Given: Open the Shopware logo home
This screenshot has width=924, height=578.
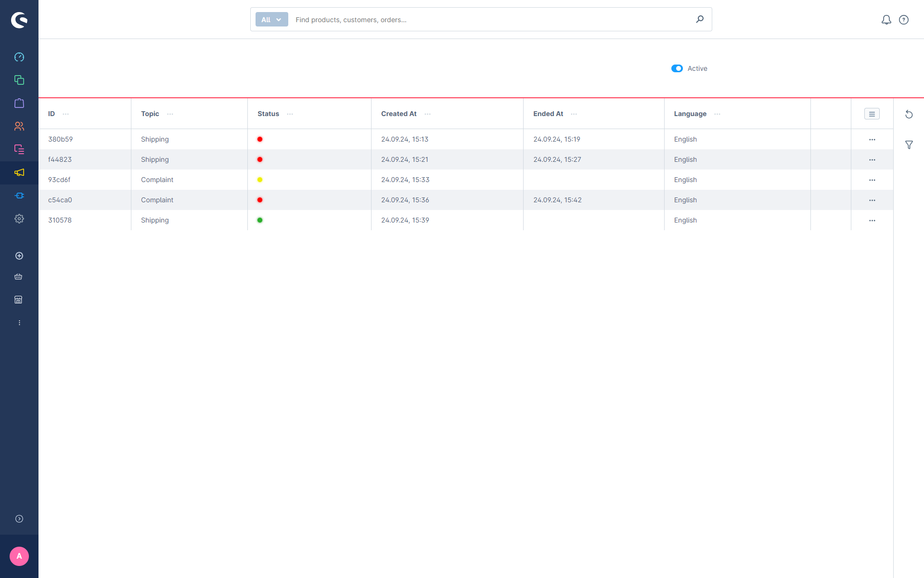Looking at the screenshot, I should tap(19, 20).
